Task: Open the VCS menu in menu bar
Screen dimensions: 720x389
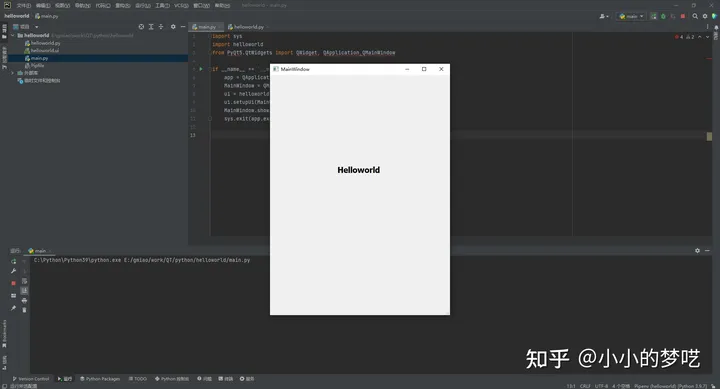Action: 181,6
